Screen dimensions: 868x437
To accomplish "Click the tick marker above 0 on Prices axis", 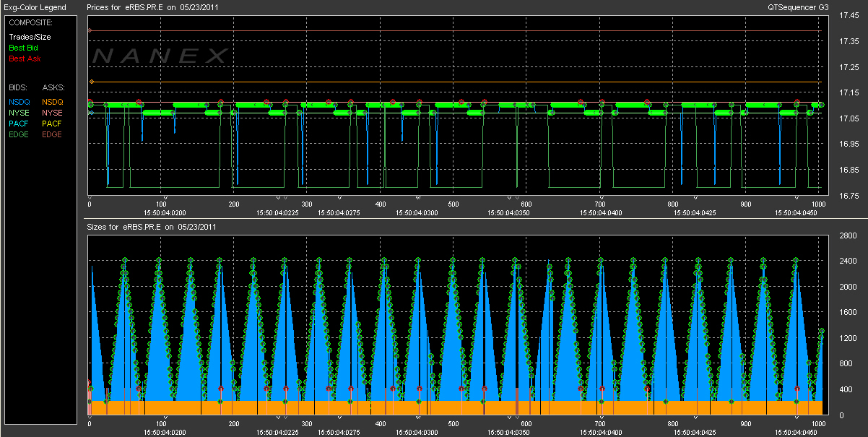I will (89, 196).
